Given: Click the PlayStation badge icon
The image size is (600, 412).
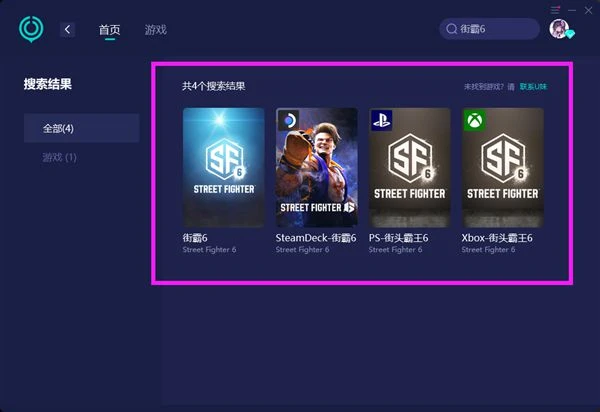Looking at the screenshot, I should (x=382, y=121).
